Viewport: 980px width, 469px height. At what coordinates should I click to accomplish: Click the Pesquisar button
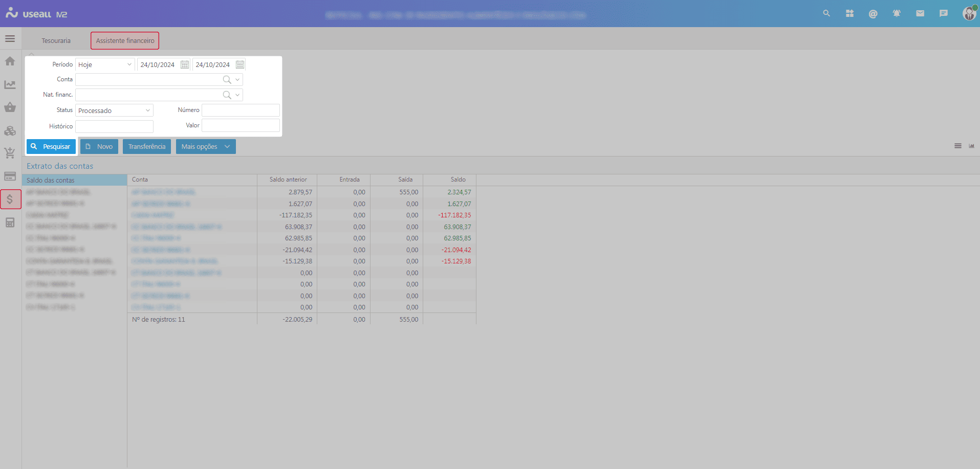pyautogui.click(x=51, y=147)
